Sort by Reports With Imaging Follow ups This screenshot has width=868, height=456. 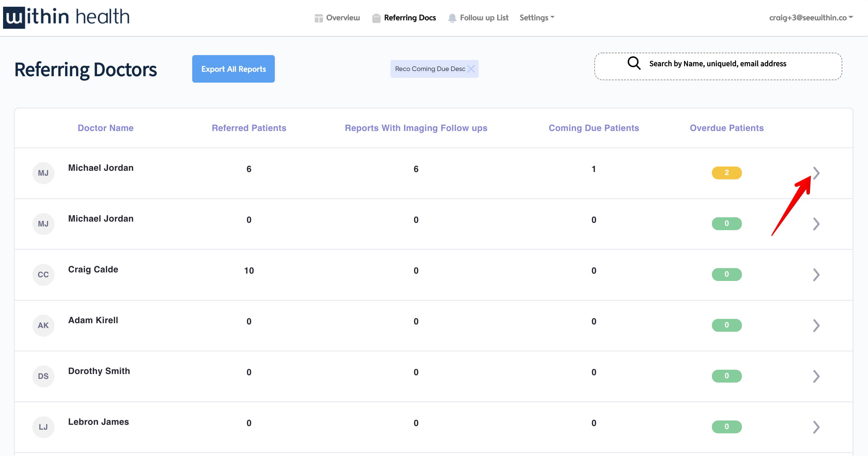pos(416,128)
